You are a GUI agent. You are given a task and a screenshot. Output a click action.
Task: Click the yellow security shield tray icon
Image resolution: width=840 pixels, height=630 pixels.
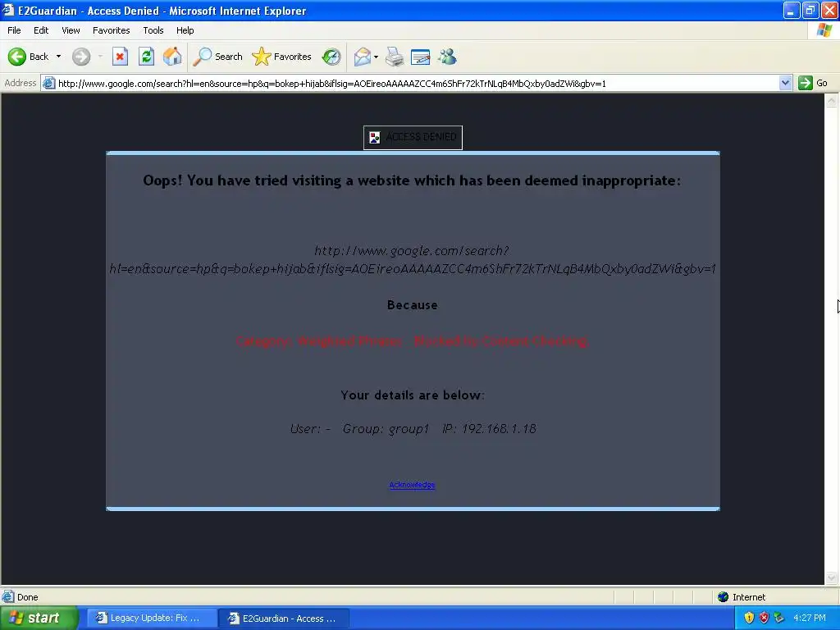pyautogui.click(x=749, y=619)
